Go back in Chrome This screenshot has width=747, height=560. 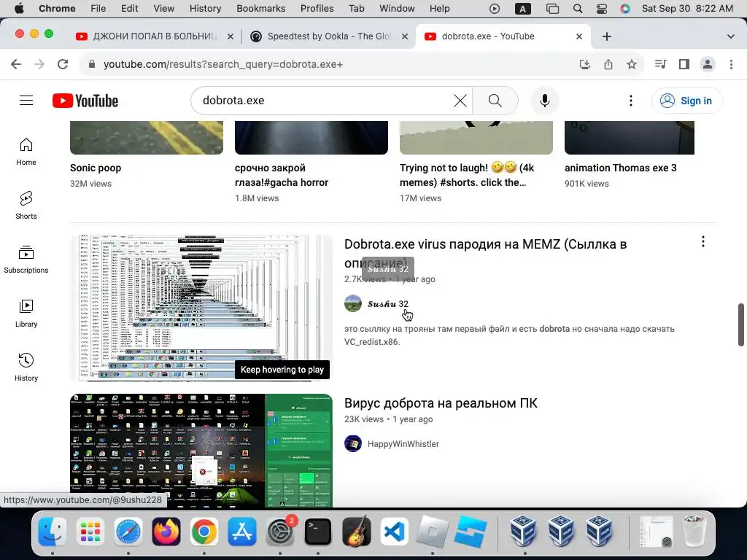[16, 64]
